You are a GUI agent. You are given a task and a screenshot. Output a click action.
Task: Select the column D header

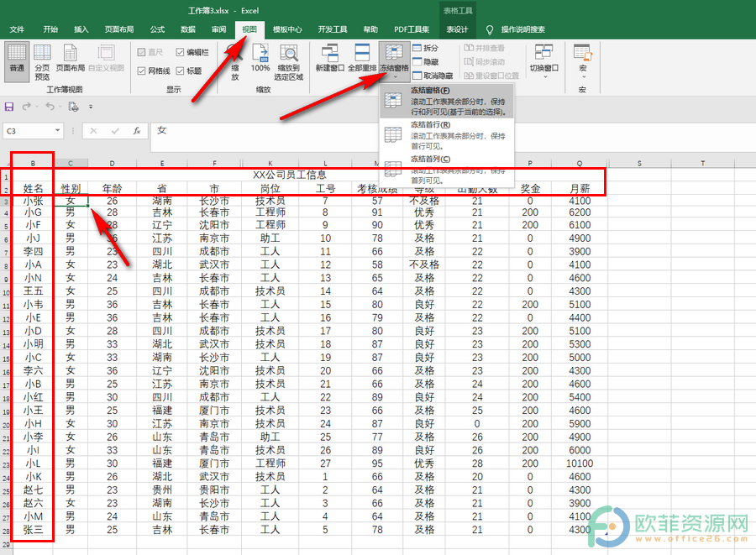tap(112, 164)
